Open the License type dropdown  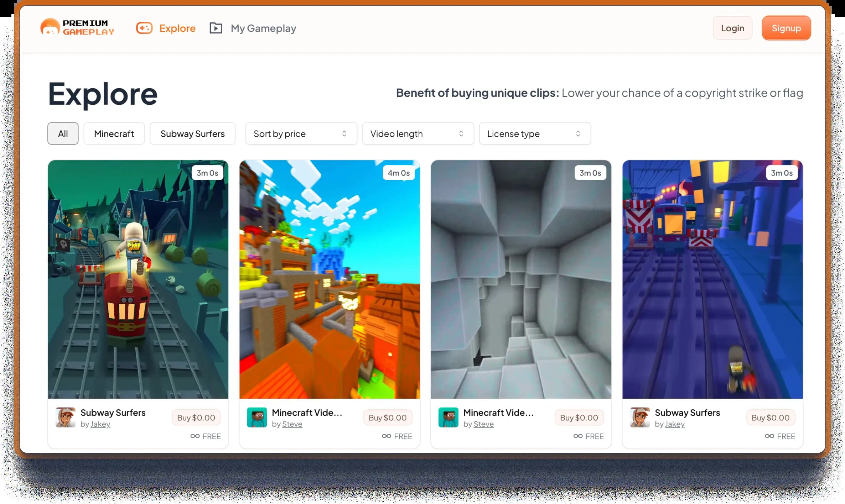(x=535, y=133)
